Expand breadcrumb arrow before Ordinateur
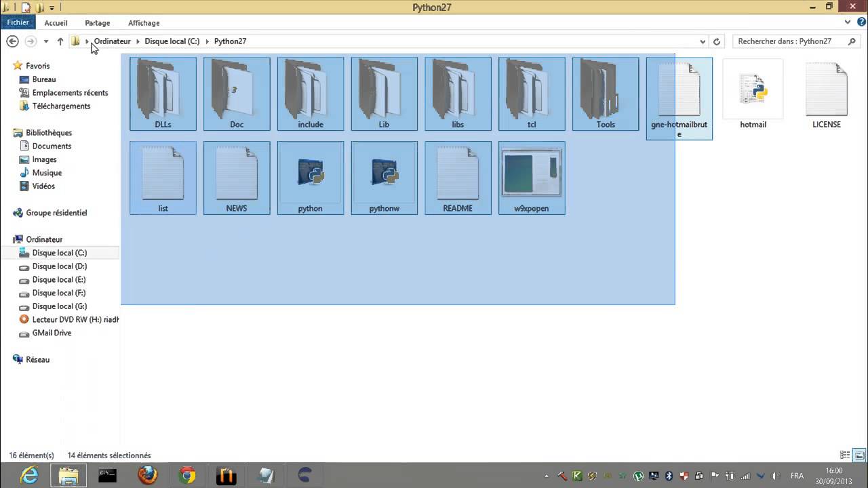 click(x=87, y=41)
